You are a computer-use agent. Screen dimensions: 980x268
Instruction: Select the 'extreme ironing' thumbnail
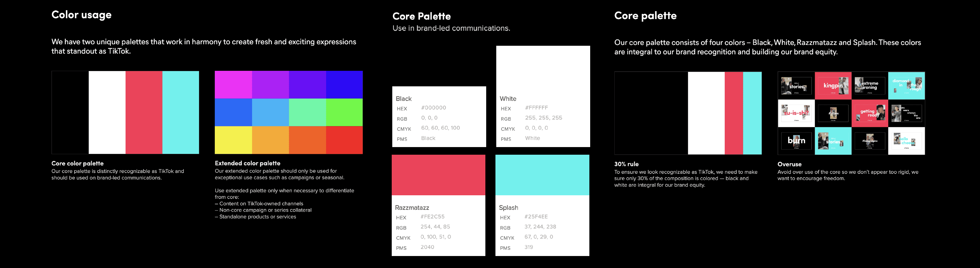point(870,86)
